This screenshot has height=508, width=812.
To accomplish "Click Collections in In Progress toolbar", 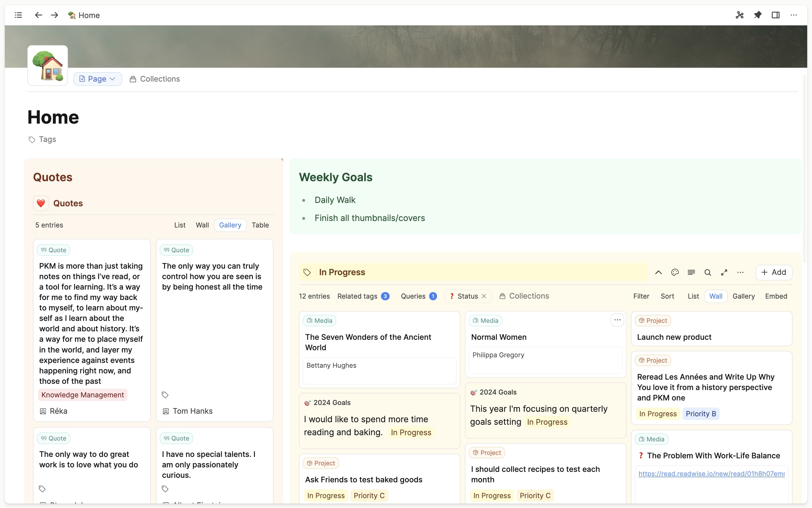I will click(524, 296).
